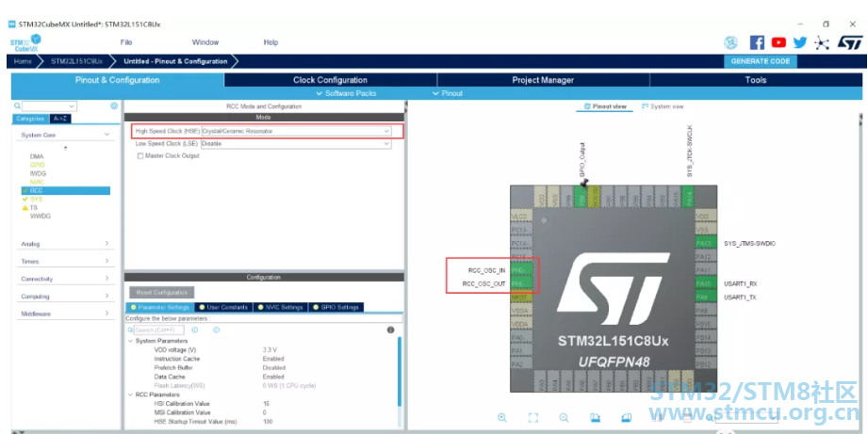Click the ST logo in top right

tap(849, 42)
